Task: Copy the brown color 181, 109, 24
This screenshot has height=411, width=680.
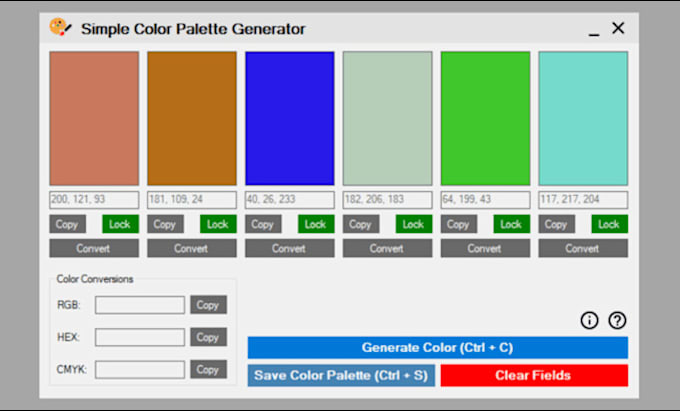Action: click(165, 224)
